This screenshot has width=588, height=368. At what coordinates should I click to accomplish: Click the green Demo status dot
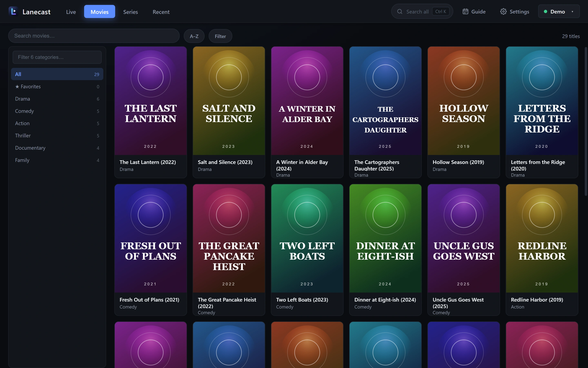pyautogui.click(x=546, y=11)
